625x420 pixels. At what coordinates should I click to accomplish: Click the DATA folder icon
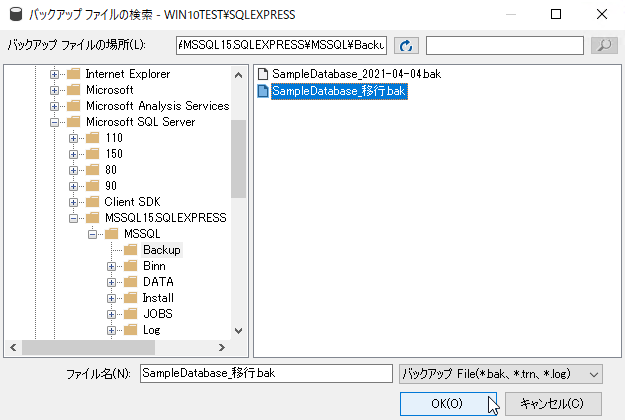click(x=130, y=282)
